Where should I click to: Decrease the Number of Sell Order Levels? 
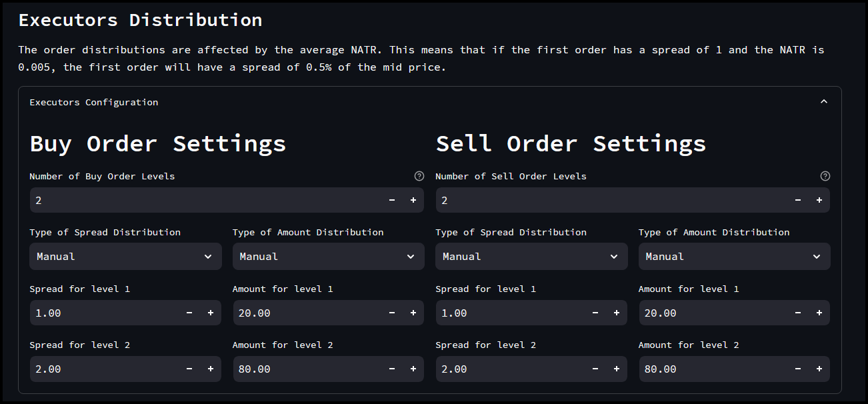798,200
